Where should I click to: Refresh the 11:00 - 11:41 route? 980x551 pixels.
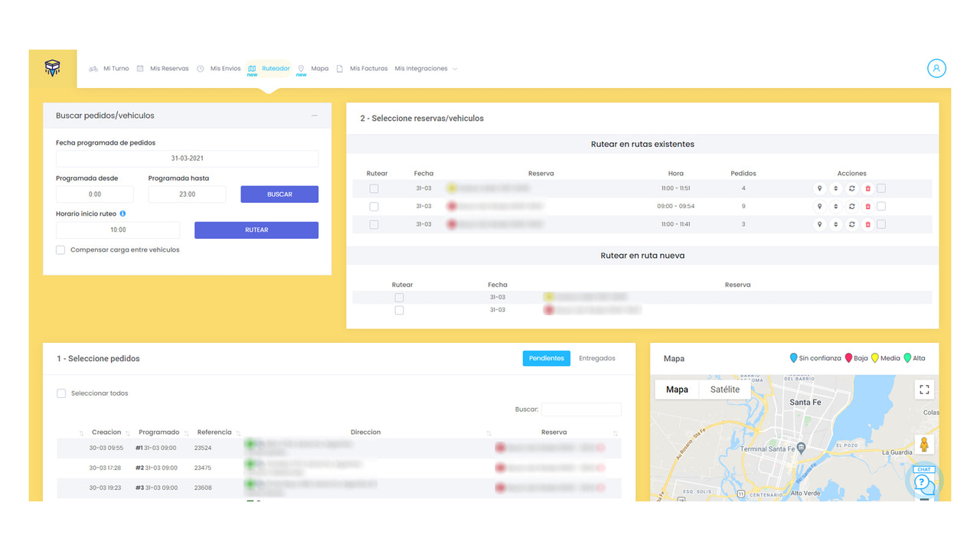(x=852, y=224)
